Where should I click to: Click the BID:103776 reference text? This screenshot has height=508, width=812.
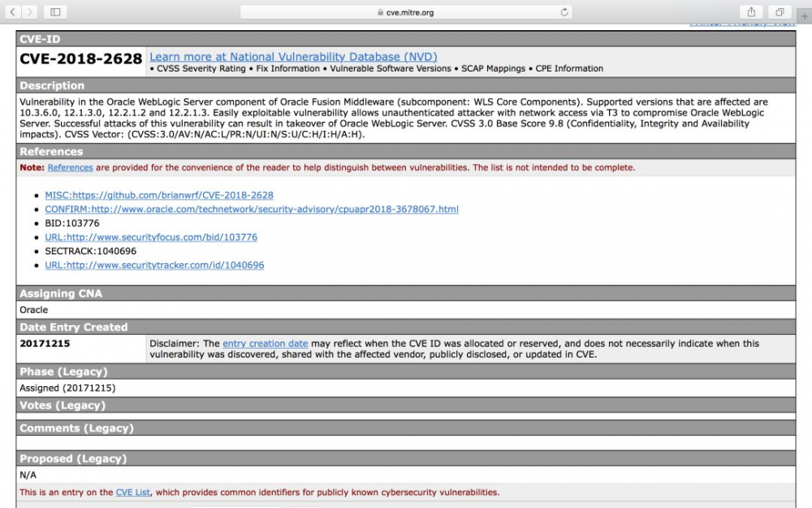click(x=72, y=223)
